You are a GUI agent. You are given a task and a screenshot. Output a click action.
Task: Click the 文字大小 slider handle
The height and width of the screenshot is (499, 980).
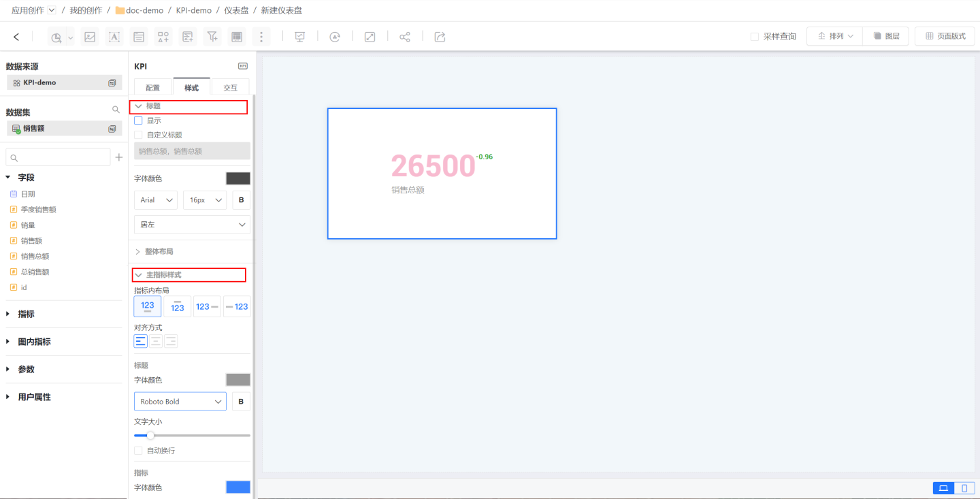pyautogui.click(x=150, y=436)
